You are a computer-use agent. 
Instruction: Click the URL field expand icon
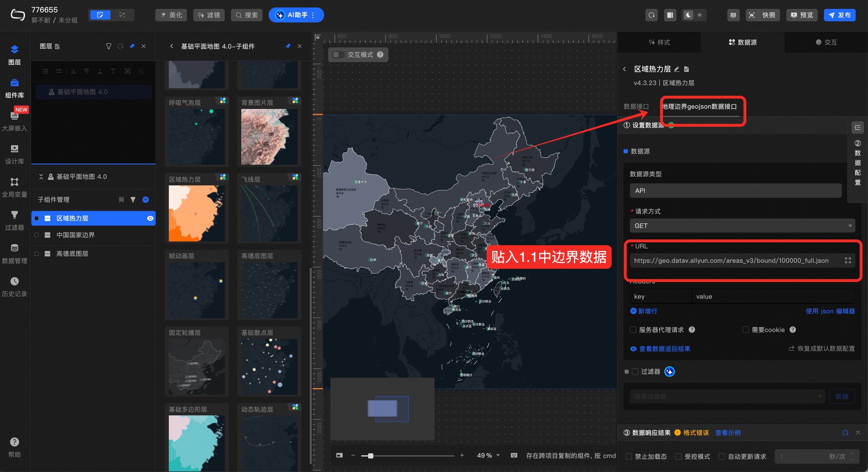[x=848, y=260]
